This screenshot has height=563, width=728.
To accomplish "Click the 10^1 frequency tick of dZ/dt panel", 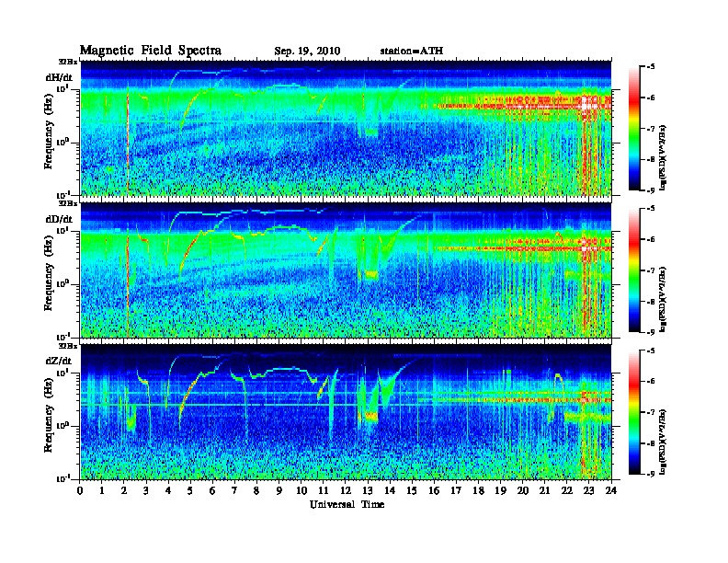I will (63, 372).
